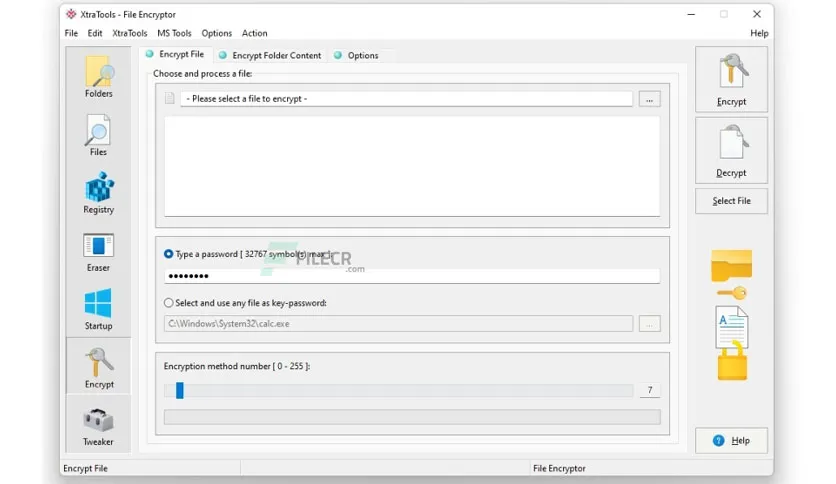Switch to Encrypt Folder Content tab
Viewport: 836px width, 484px height.
[x=270, y=55]
